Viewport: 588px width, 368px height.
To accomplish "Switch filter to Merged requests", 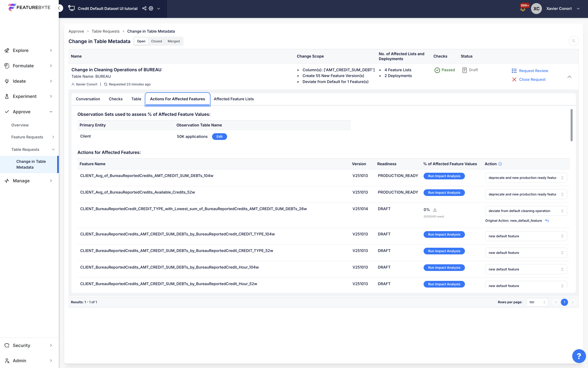I will (173, 41).
